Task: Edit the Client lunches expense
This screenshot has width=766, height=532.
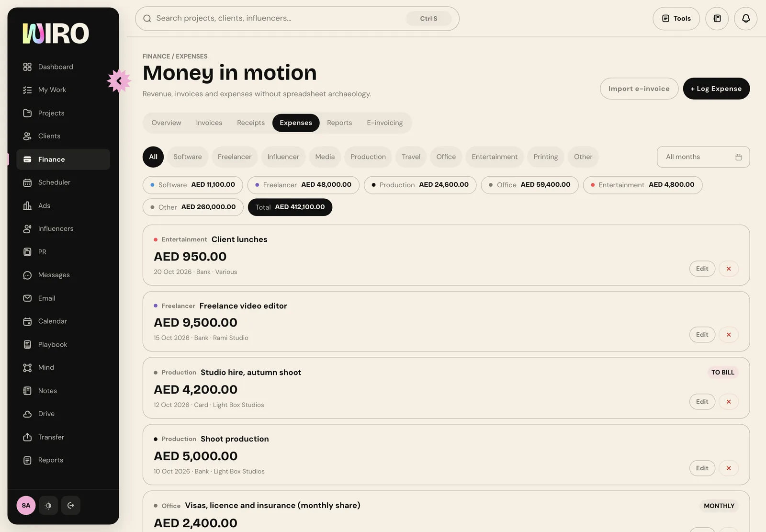Action: [x=702, y=269]
